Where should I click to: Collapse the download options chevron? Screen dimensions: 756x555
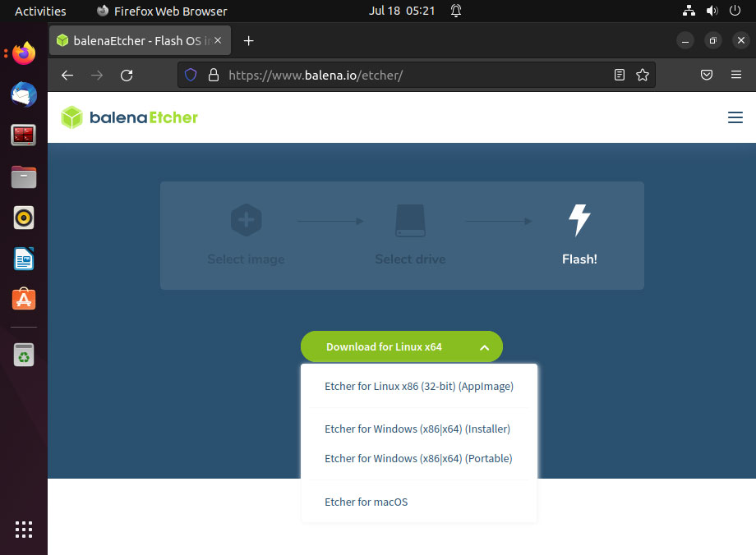tap(485, 347)
